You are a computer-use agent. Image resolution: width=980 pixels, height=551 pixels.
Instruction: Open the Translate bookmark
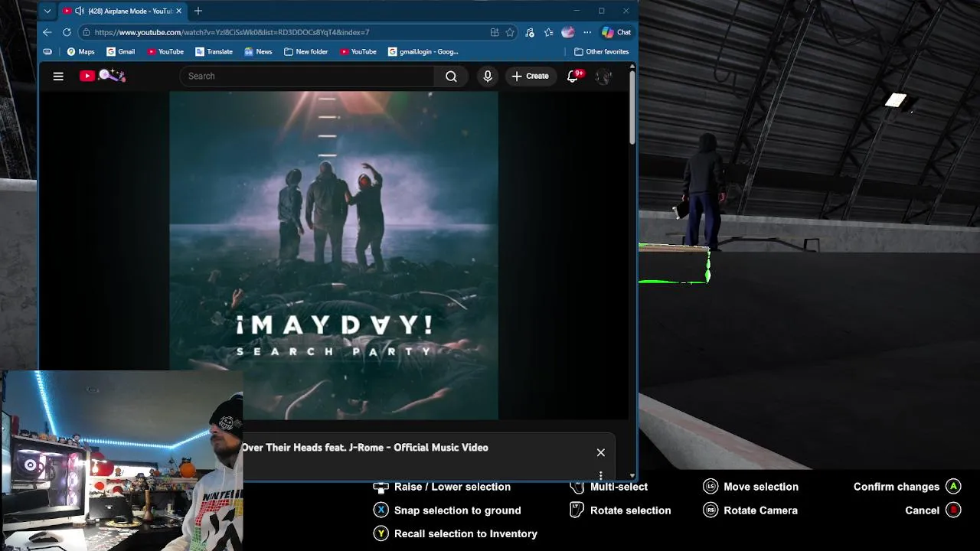(x=214, y=51)
